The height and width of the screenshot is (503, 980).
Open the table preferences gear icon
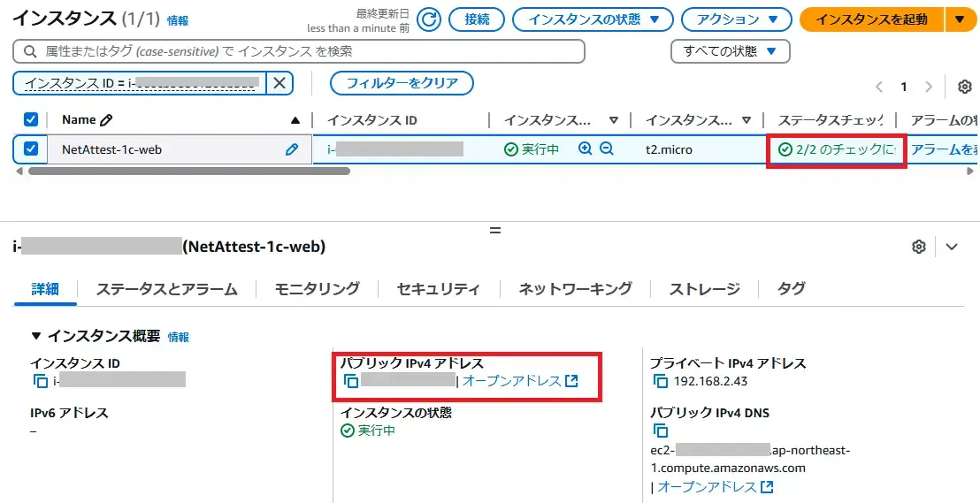[x=965, y=87]
